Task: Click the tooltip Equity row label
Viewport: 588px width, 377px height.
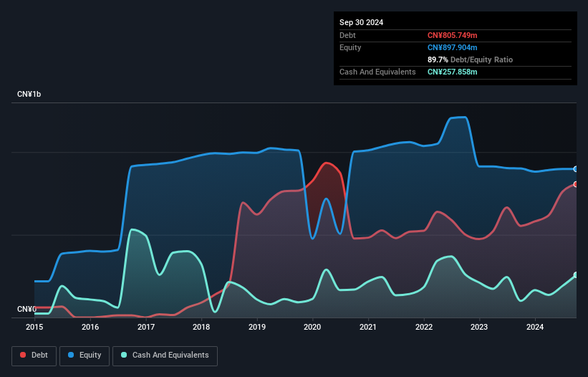Action: point(350,47)
